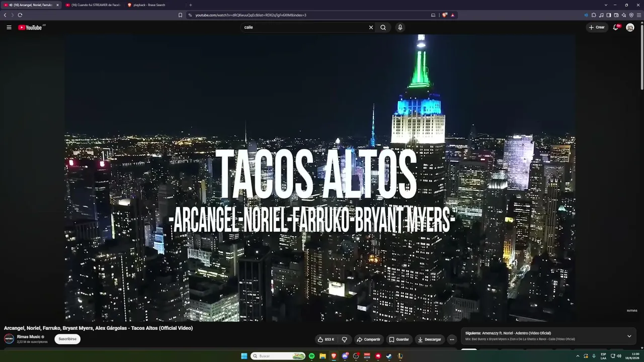
Task: Subscribe to Rimas Music with Suscribirse
Action: pyautogui.click(x=67, y=339)
